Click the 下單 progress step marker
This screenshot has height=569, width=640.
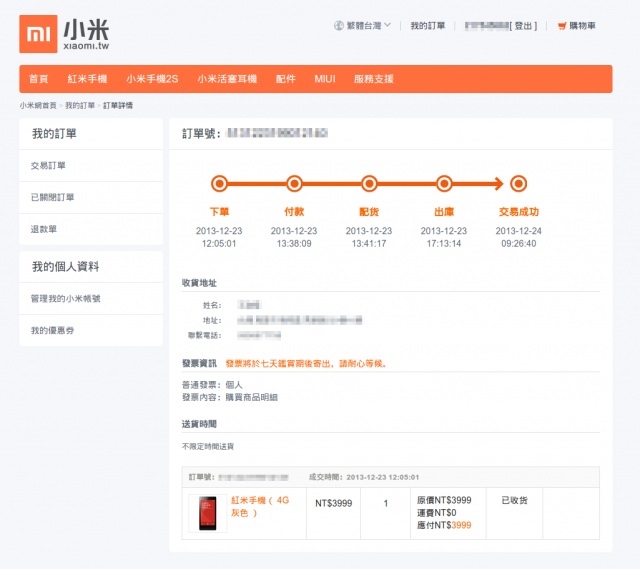(x=219, y=183)
